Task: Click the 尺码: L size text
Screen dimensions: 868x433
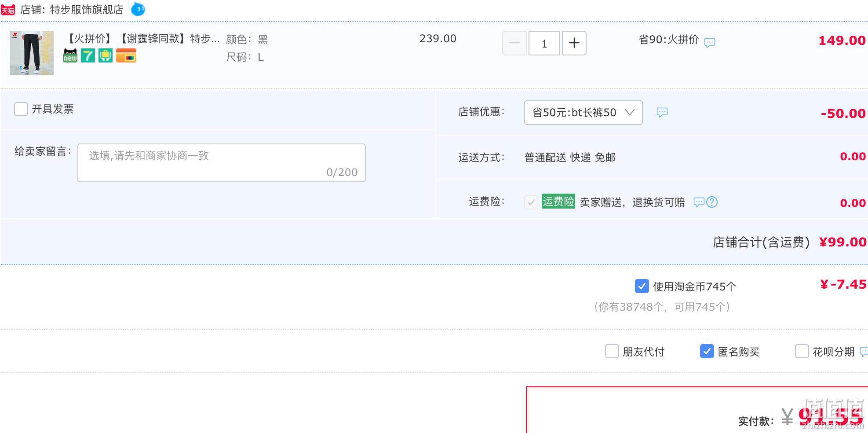Action: click(245, 57)
